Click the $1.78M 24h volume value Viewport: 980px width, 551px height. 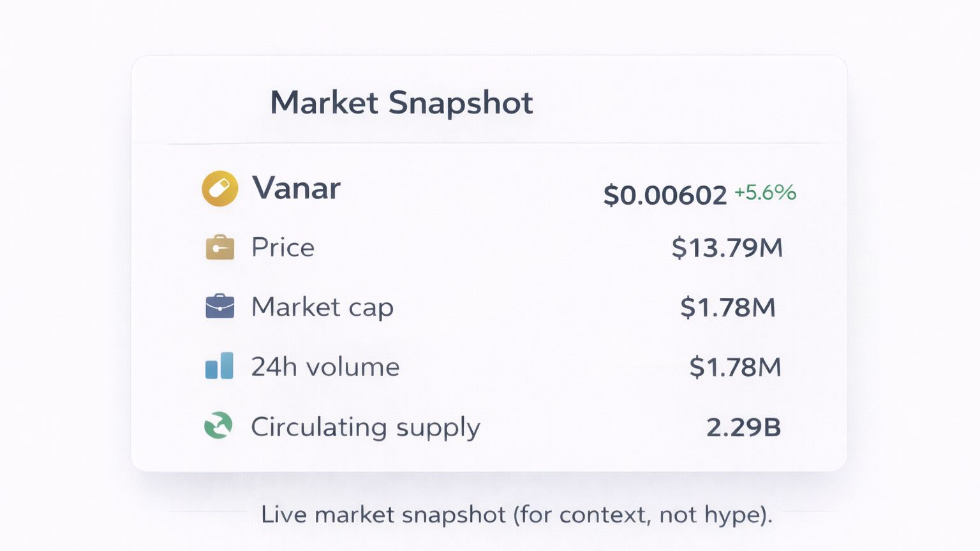(x=735, y=367)
